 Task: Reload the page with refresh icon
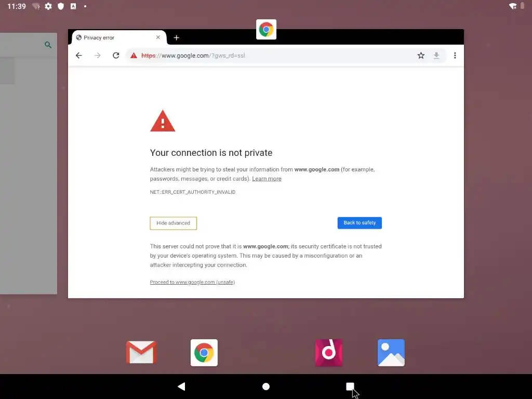click(x=116, y=55)
